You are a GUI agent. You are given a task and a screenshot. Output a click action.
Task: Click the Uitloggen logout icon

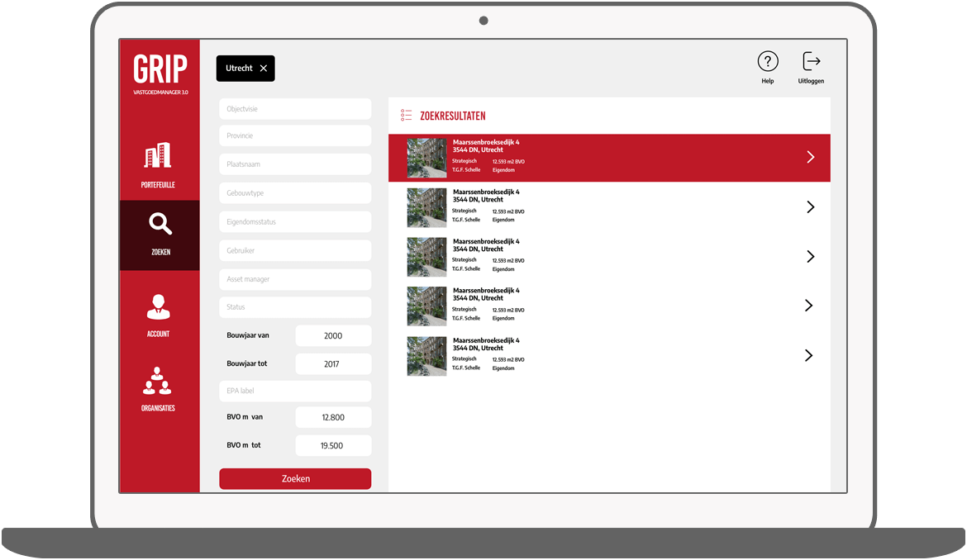coord(812,61)
